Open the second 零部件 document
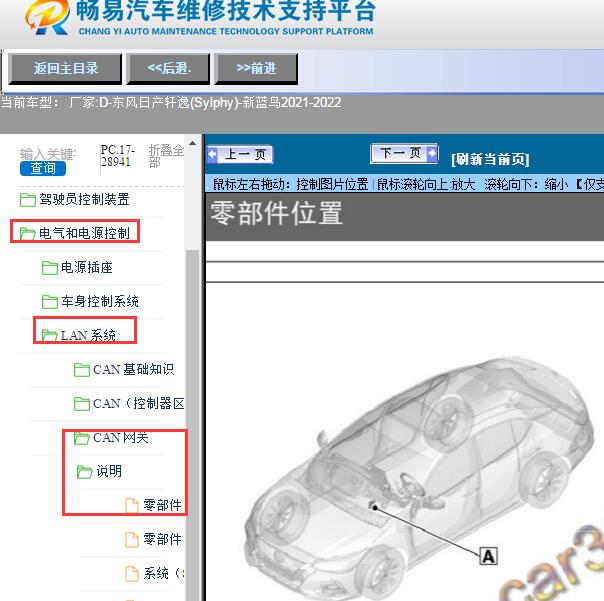The height and width of the screenshot is (601, 604). 162,539
